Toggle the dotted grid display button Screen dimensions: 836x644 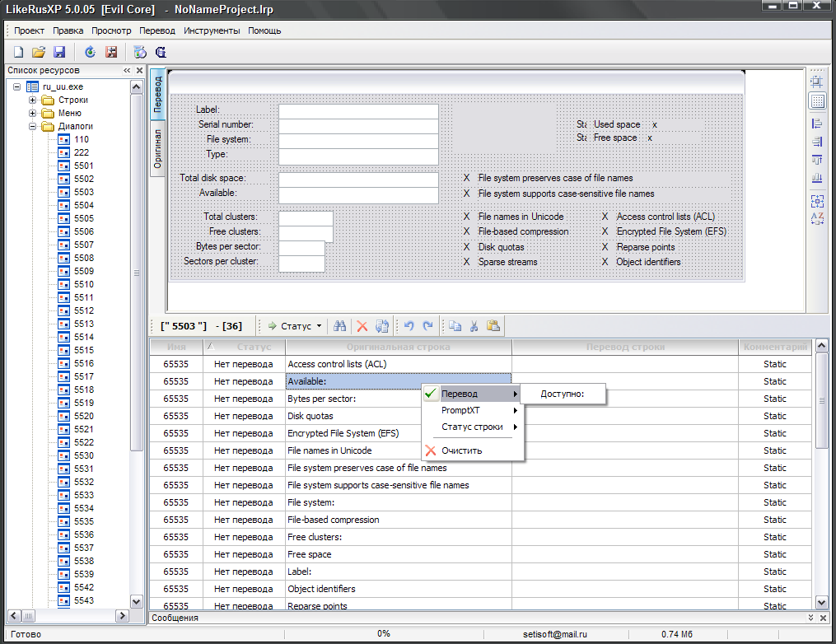(817, 100)
